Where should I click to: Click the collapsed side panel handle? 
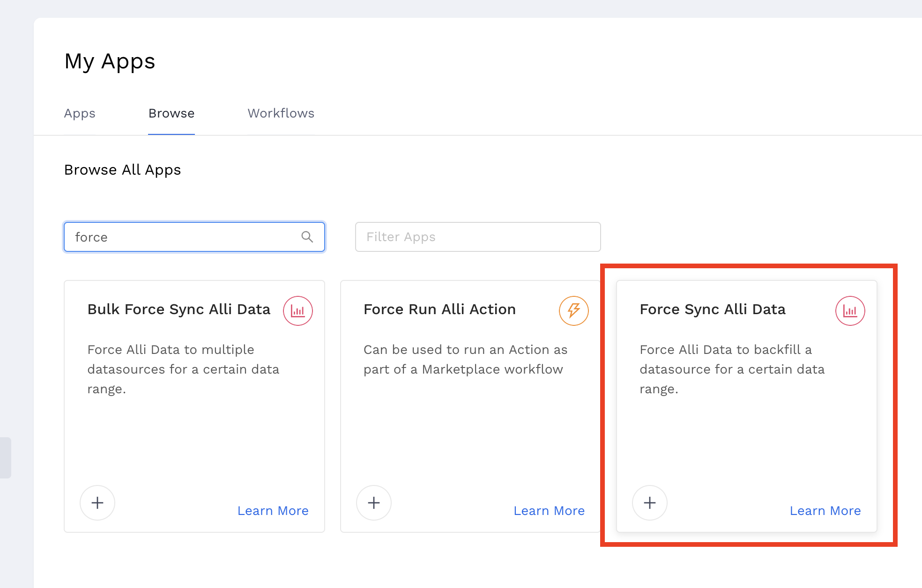5,457
